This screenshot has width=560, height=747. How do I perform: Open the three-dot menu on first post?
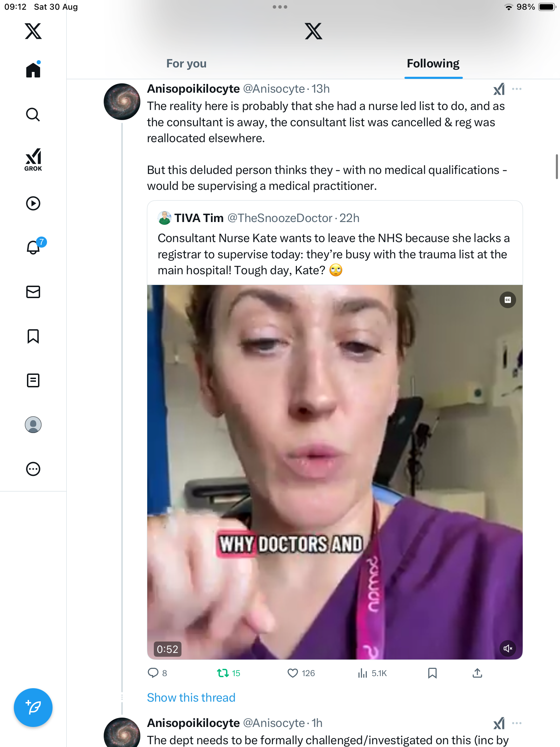coord(517,89)
